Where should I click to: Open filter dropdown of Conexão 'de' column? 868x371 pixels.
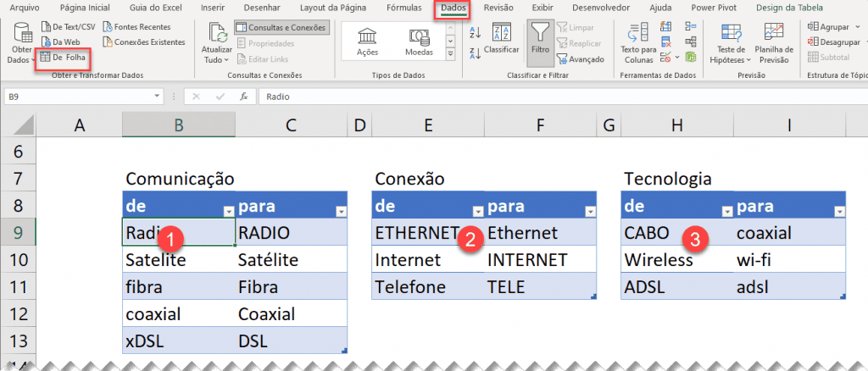tap(478, 212)
